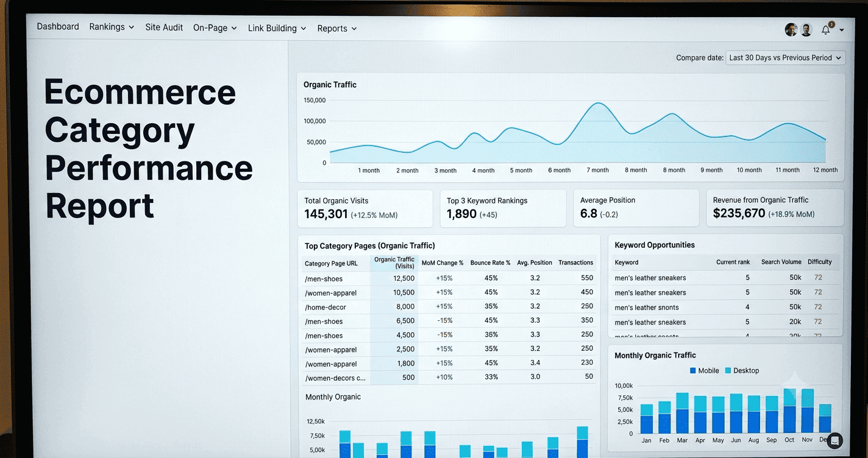Sort by the Difficulty column header

pyautogui.click(x=820, y=262)
